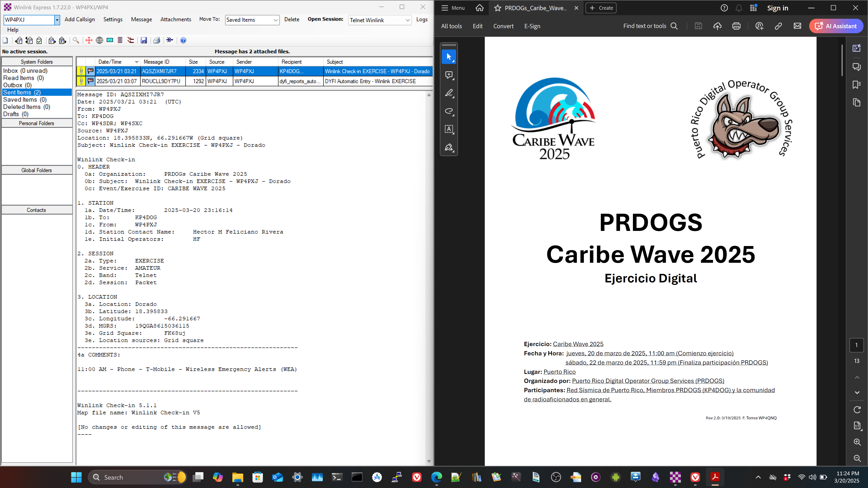Viewport: 868px width, 488px height.
Task: Click the printer icon in Winlink toolbar
Action: [x=157, y=40]
